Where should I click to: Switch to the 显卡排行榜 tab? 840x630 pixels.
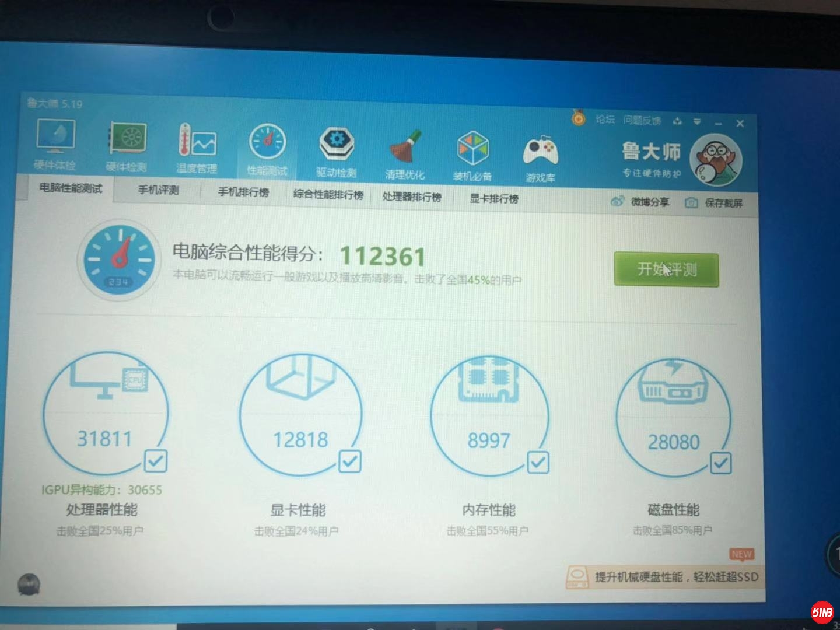pyautogui.click(x=494, y=199)
